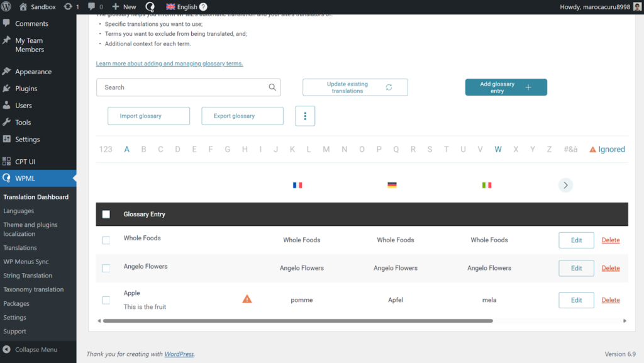Check the Whole Foods row checkbox
Screen dimensions: 644x363
point(106,240)
